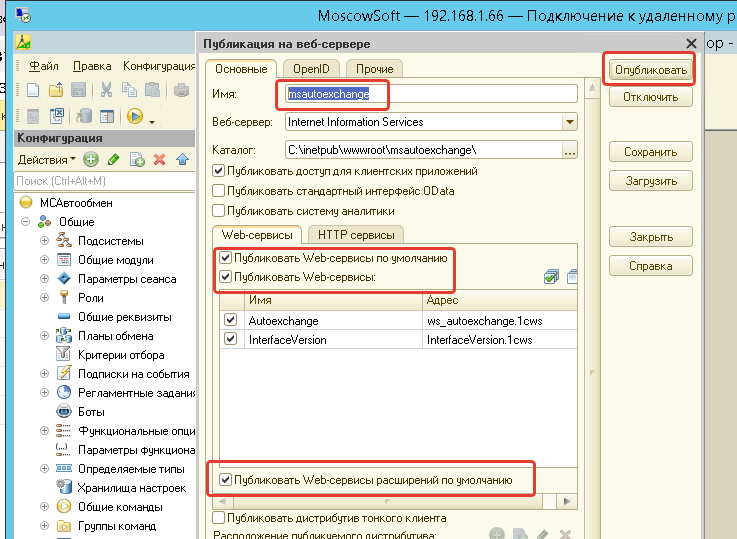Expand the Общие модули tree node
Screen dimensions: 737x539
(45, 260)
